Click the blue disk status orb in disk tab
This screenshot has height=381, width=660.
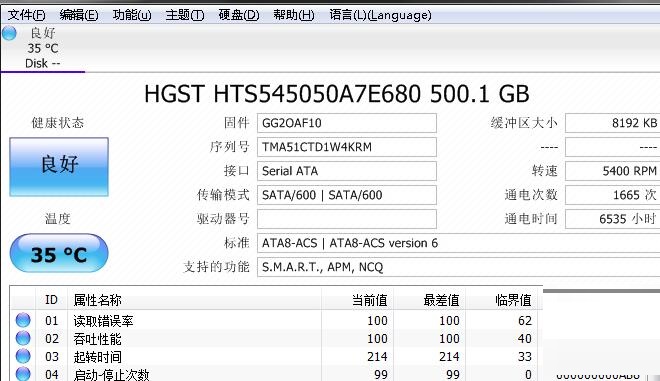point(9,33)
